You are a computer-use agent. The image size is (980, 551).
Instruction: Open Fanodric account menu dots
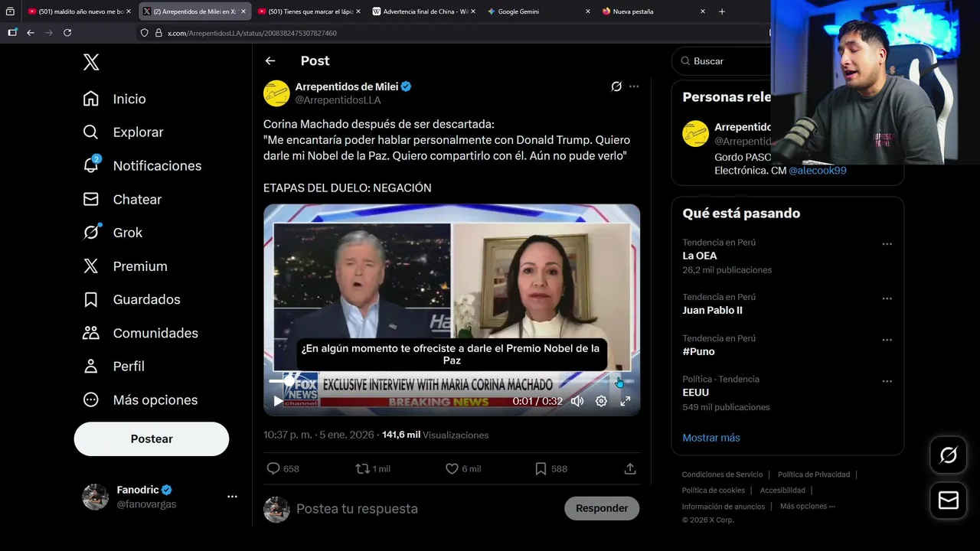[232, 497]
